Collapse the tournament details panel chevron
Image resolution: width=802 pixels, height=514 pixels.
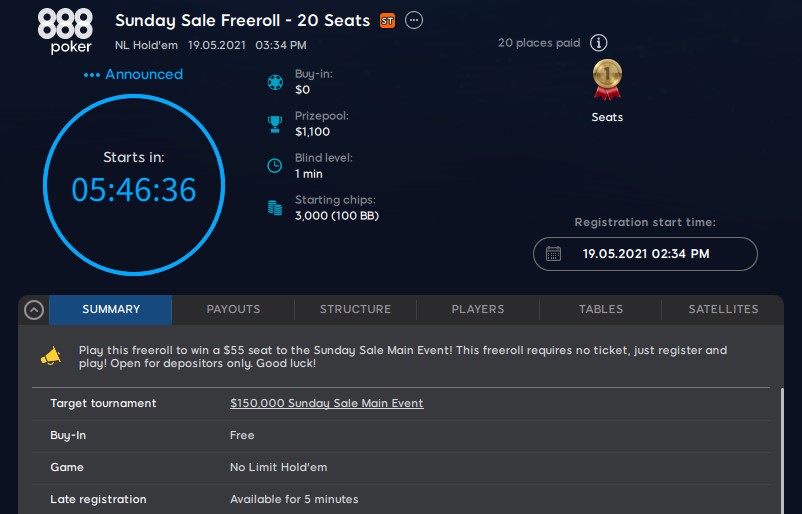pyautogui.click(x=33, y=310)
